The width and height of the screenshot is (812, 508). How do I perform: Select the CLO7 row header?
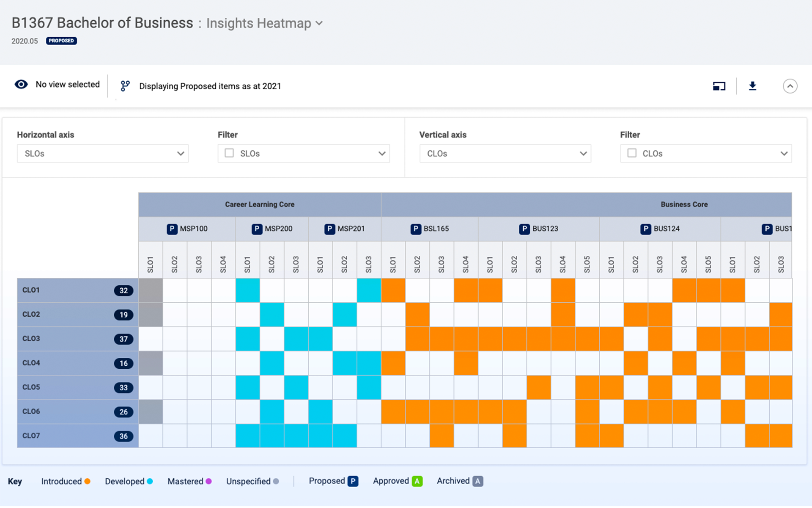click(x=78, y=436)
